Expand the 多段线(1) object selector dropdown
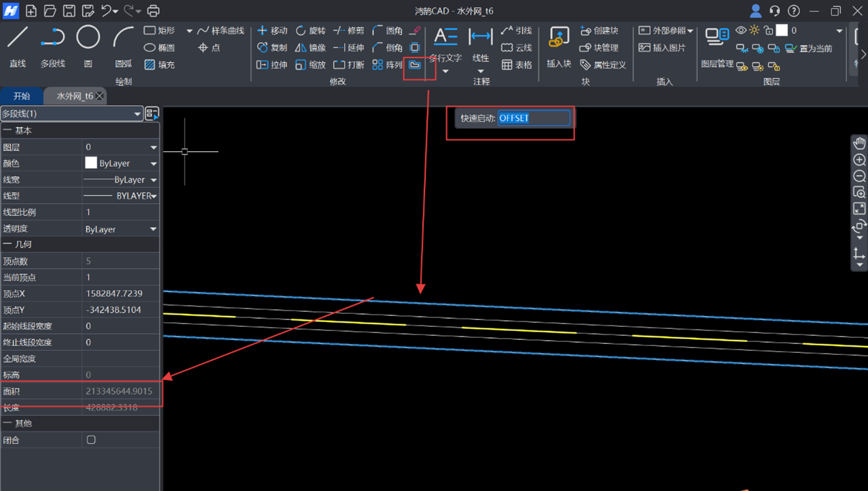Screen dimensions: 868x491 [137, 114]
